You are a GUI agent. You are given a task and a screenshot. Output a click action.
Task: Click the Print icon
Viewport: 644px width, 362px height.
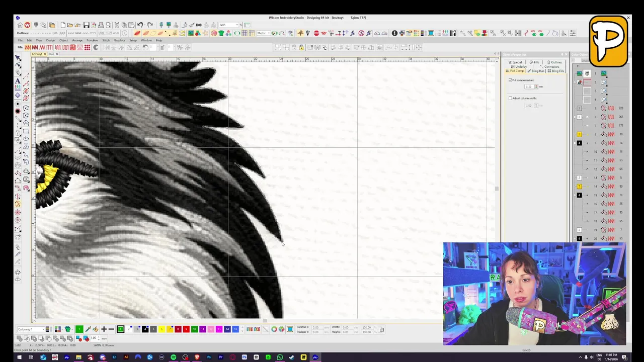pos(101,25)
